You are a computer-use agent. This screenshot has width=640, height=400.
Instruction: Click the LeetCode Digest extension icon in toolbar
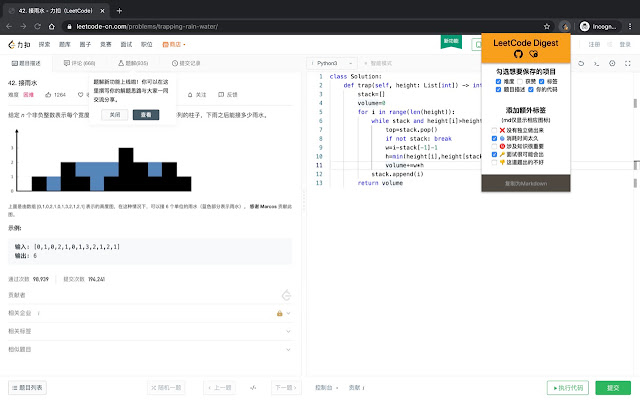(564, 27)
